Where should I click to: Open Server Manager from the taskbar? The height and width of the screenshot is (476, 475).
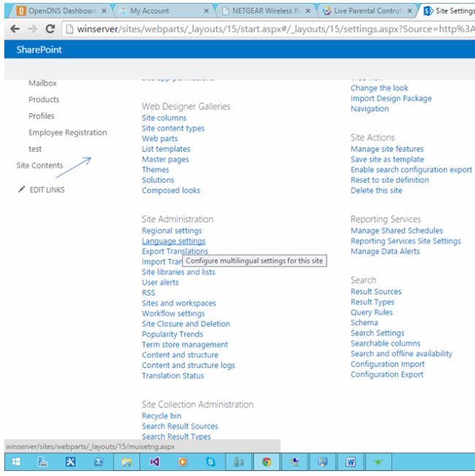point(42,461)
